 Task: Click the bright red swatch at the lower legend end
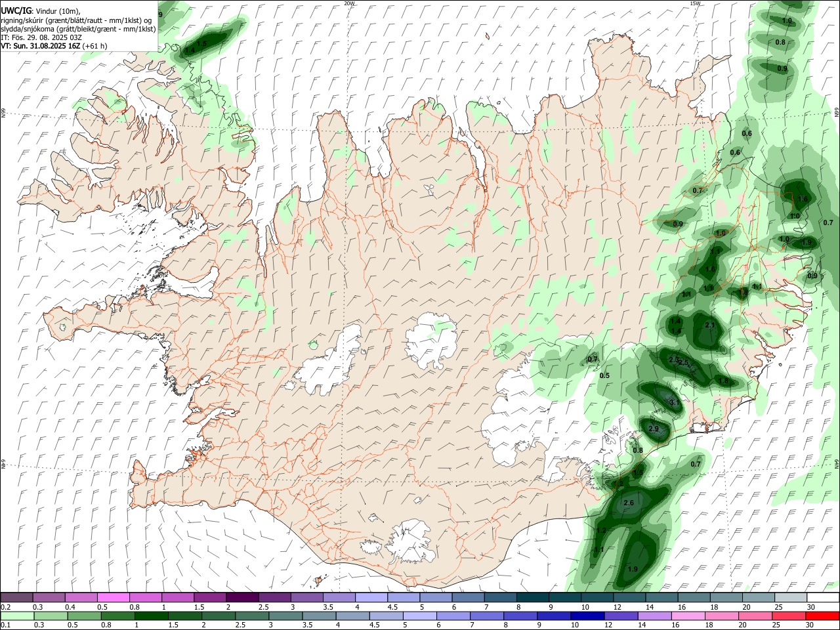822,616
